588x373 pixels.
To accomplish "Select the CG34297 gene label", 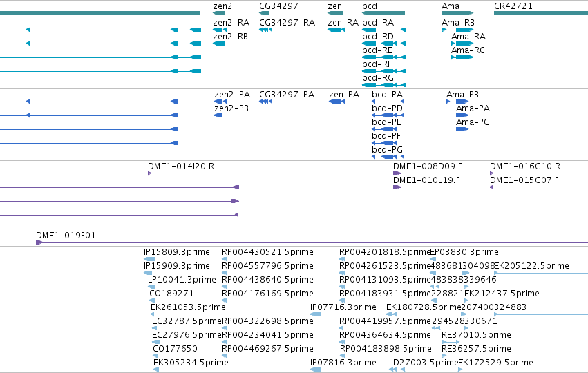I will (x=278, y=6).
